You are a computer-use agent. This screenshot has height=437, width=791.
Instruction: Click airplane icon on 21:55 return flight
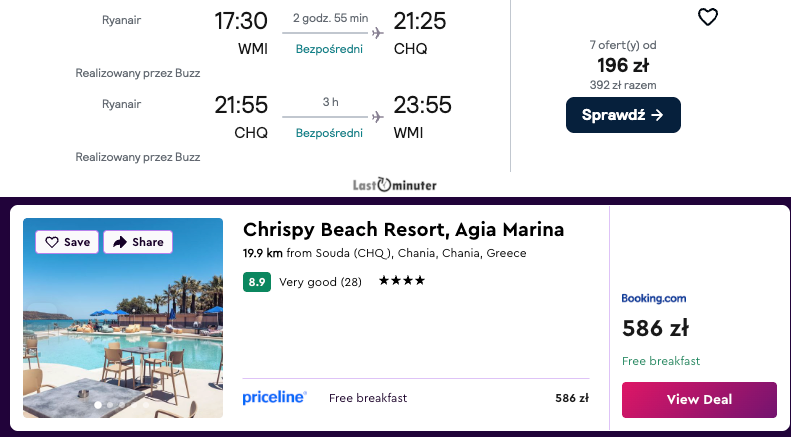tap(377, 116)
